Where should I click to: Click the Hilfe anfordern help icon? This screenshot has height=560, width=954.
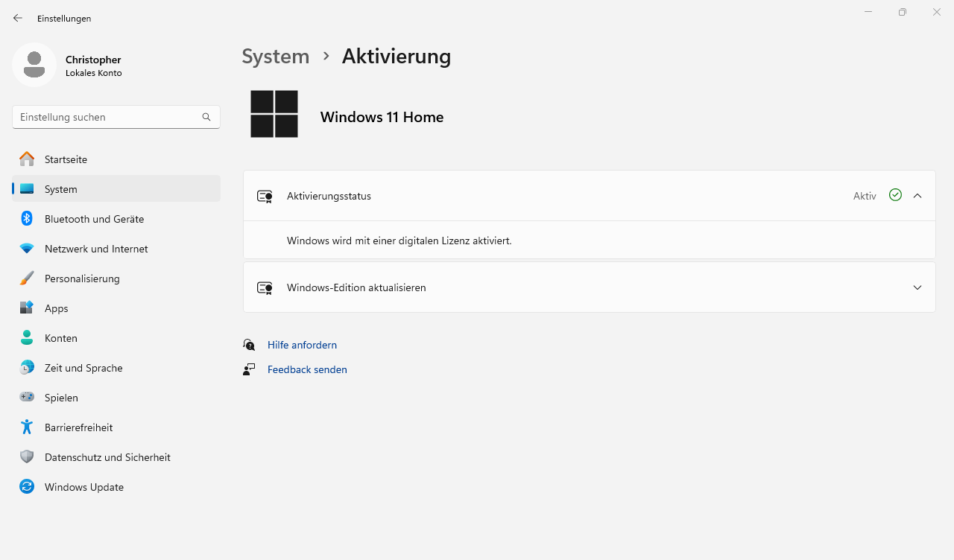[249, 345]
